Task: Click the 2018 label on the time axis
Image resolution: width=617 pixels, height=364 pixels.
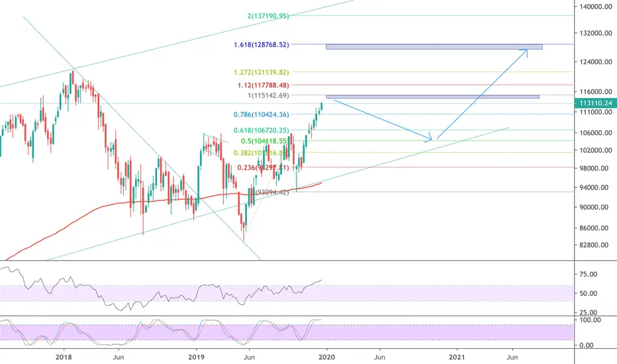Action: click(x=64, y=357)
